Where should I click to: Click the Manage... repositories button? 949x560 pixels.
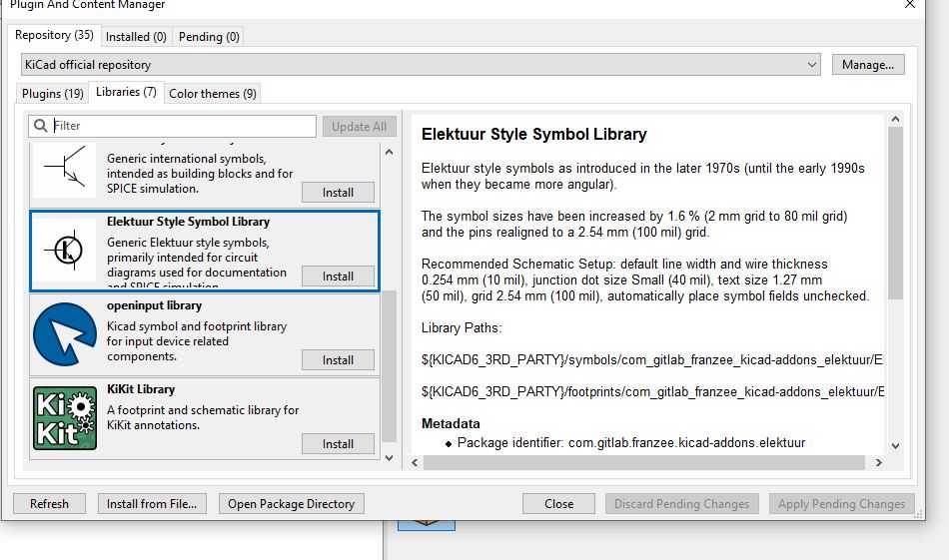[x=868, y=65]
